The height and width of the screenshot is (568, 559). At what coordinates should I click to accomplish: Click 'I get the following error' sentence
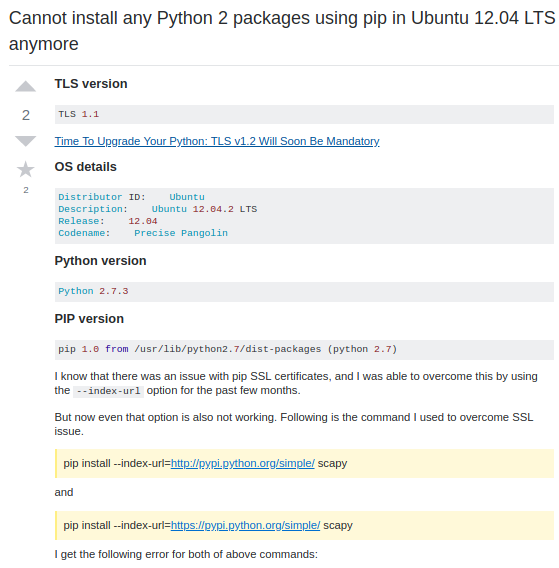coord(186,554)
